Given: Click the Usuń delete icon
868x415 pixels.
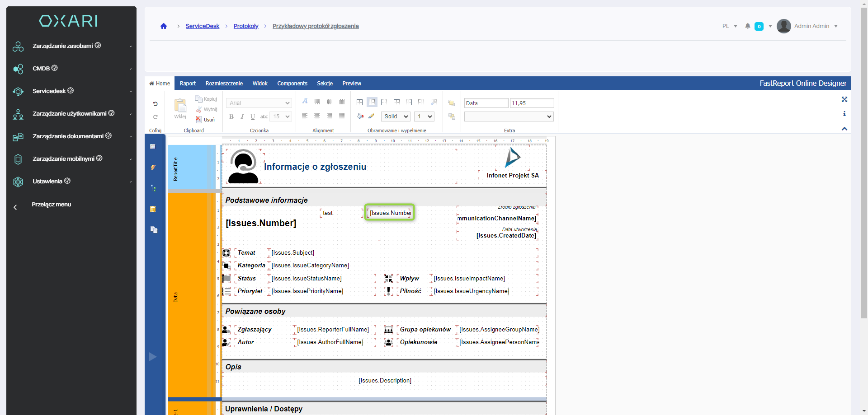Looking at the screenshot, I should pyautogui.click(x=199, y=120).
